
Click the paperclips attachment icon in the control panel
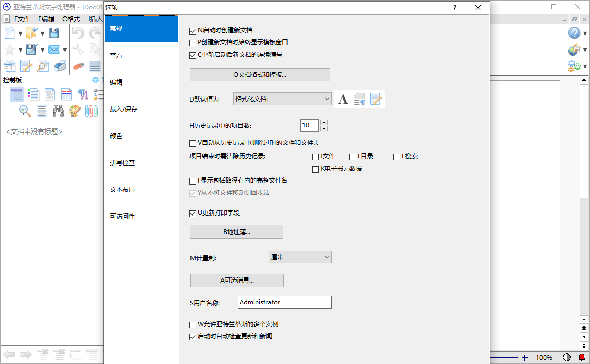(x=91, y=111)
